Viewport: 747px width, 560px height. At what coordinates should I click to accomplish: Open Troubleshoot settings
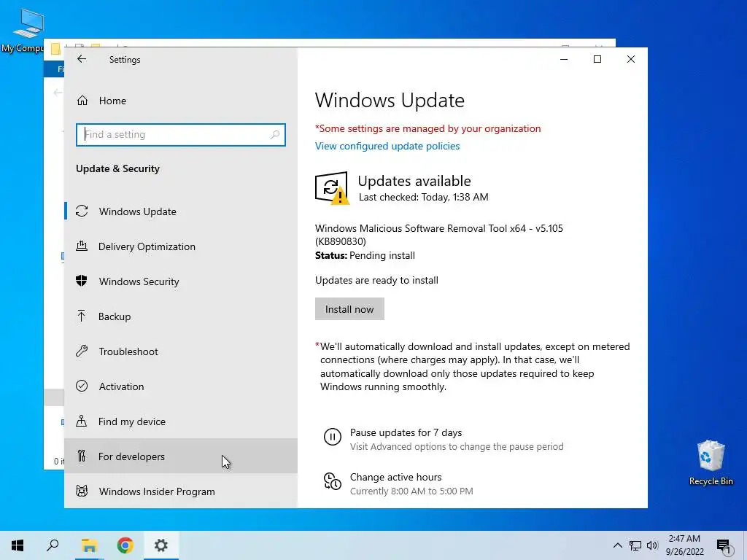coord(181,351)
